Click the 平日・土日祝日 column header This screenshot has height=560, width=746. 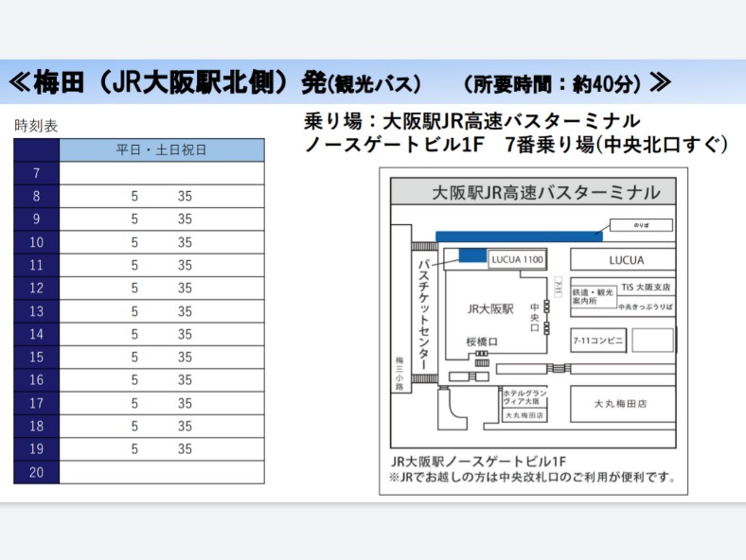pos(162,150)
